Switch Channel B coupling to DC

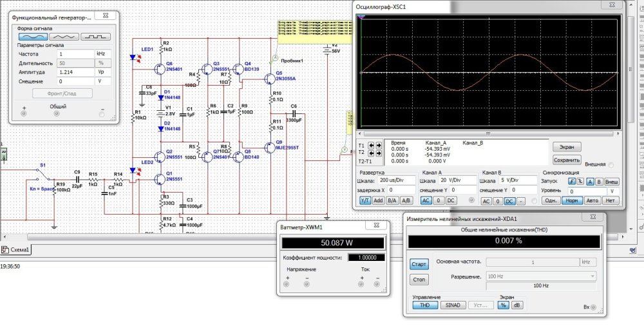(x=509, y=201)
